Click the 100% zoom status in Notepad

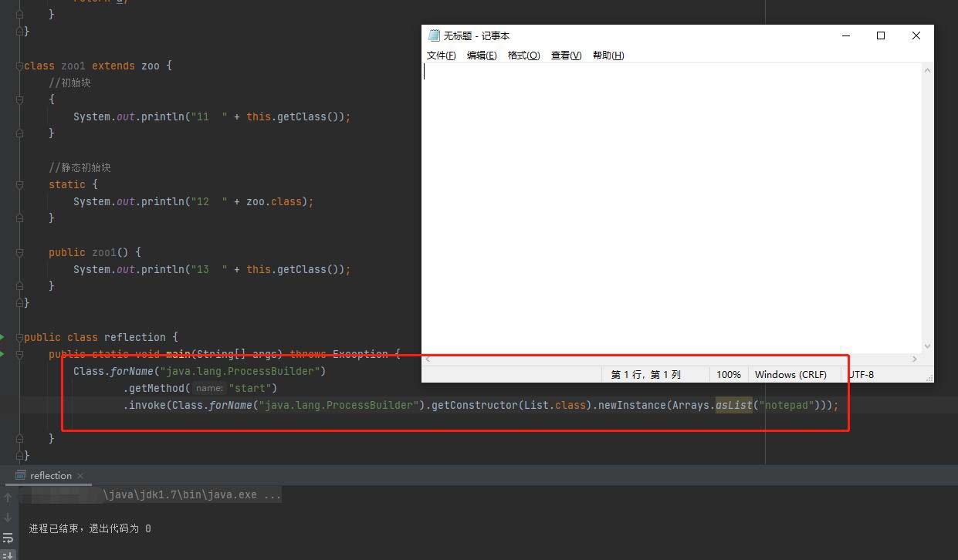pos(729,375)
